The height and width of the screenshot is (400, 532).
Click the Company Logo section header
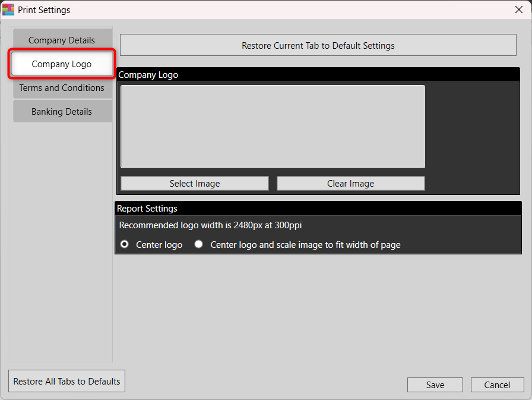pyautogui.click(x=318, y=74)
